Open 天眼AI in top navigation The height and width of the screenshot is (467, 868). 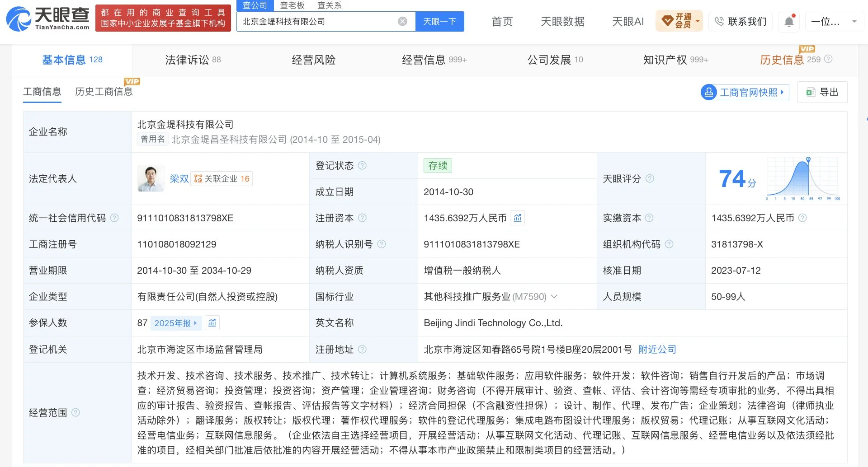point(627,21)
